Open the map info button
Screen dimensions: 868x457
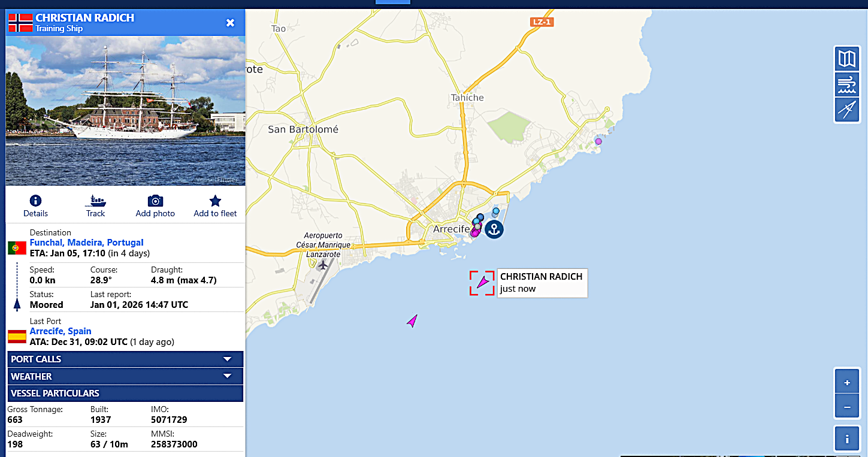847,438
